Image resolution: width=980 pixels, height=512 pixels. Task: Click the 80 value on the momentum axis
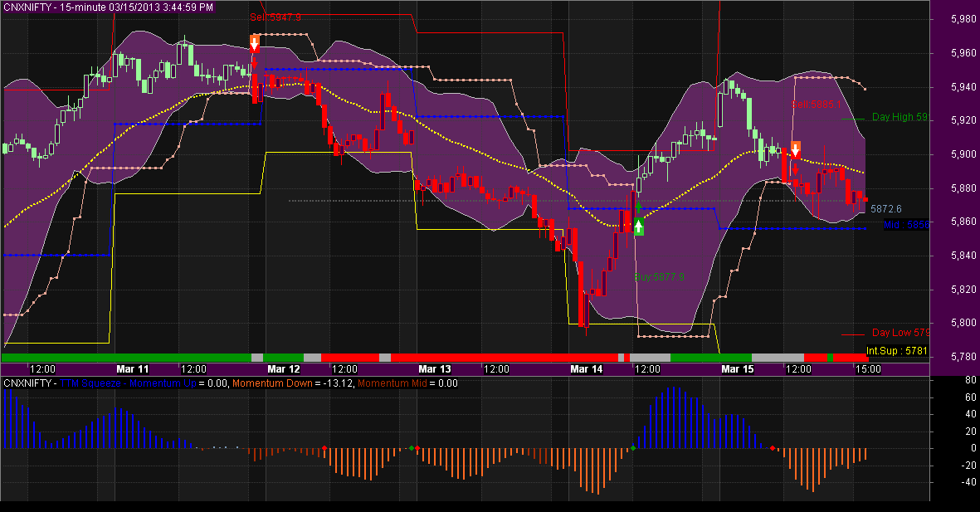point(970,380)
